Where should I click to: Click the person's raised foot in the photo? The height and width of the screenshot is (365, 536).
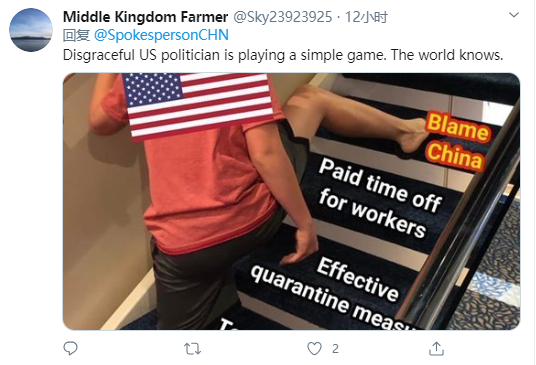tap(414, 136)
